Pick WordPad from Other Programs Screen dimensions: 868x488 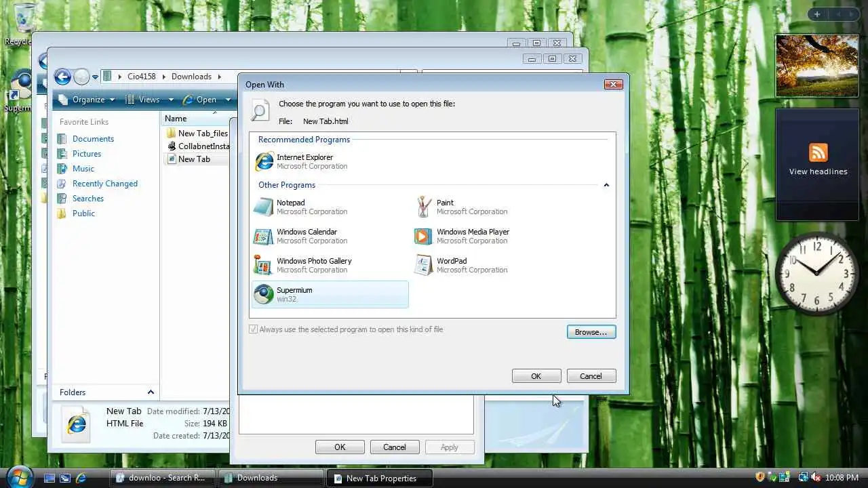(491, 265)
